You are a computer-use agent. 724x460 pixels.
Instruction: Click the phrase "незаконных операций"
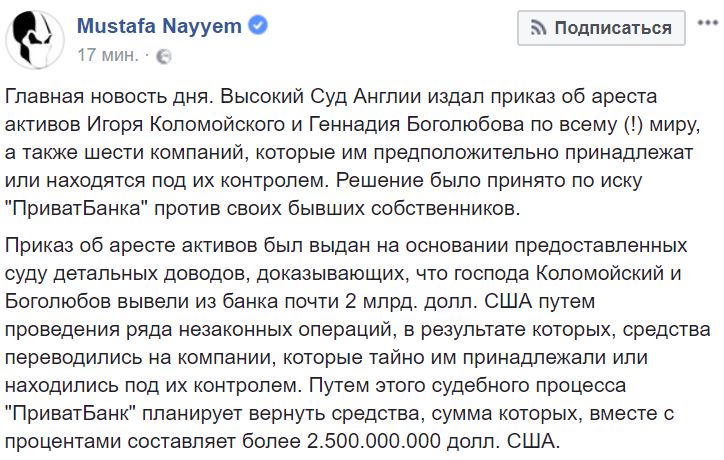point(285,330)
